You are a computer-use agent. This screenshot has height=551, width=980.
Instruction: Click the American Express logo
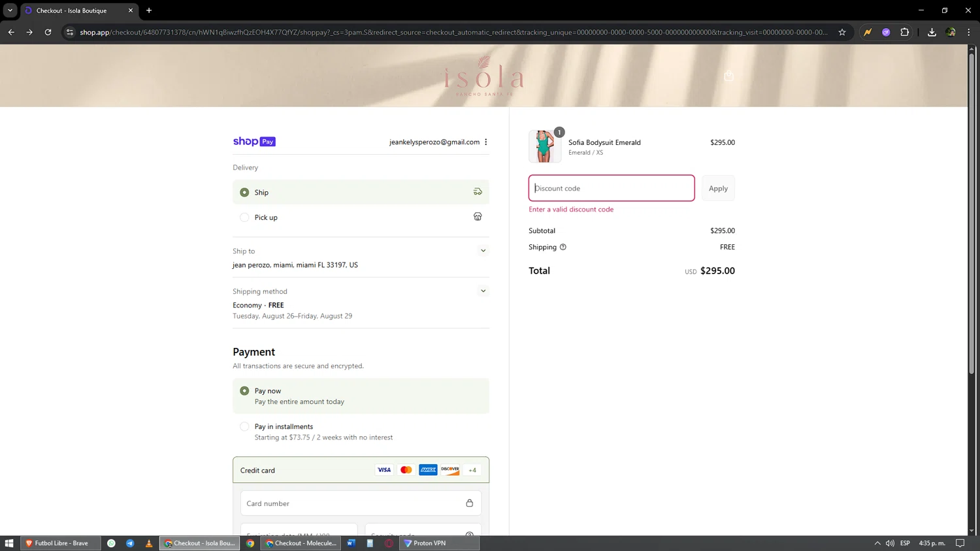click(428, 470)
